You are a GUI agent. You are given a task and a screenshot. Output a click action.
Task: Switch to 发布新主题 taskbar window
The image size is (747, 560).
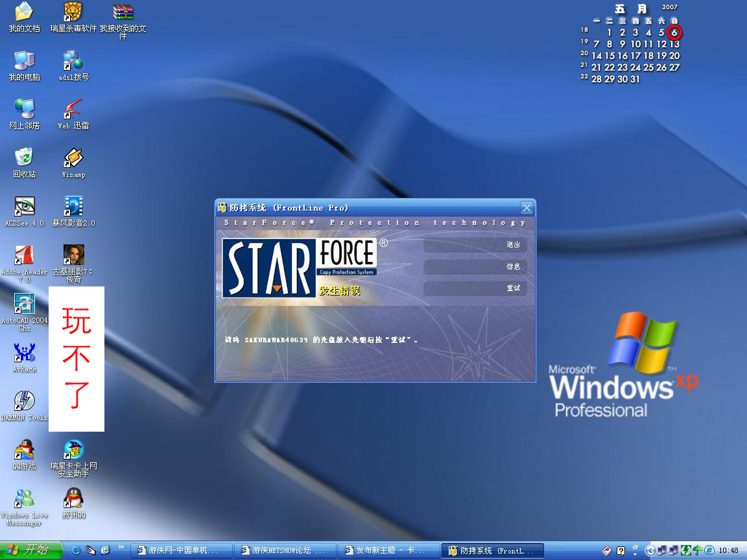[x=388, y=550]
